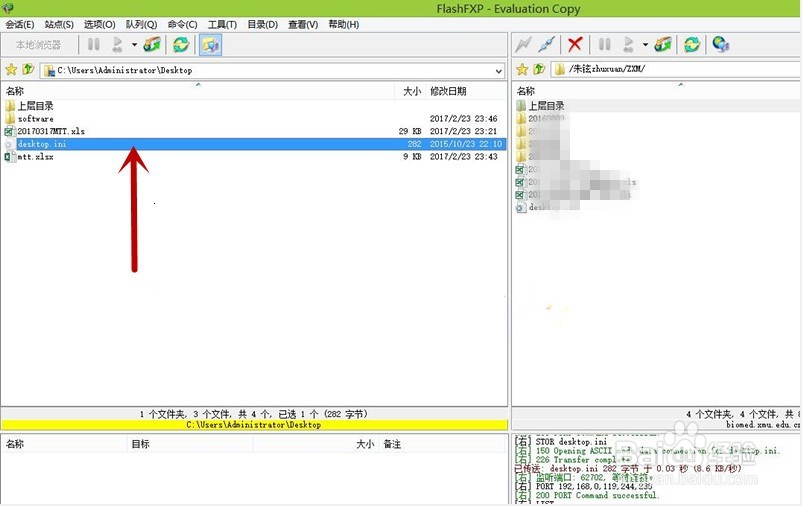The height and width of the screenshot is (506, 802).
Task: Expand right pane transfer dropdown arrow
Action: tap(645, 45)
